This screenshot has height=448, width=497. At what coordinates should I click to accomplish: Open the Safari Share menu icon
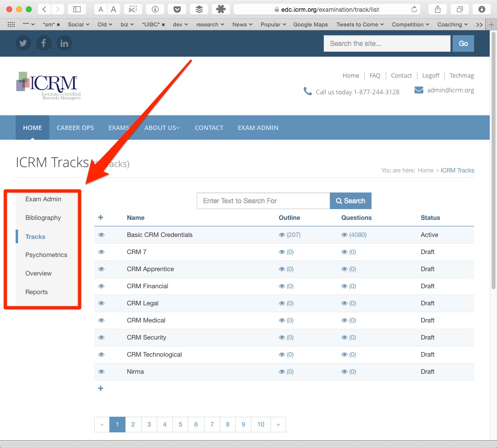coord(438,9)
